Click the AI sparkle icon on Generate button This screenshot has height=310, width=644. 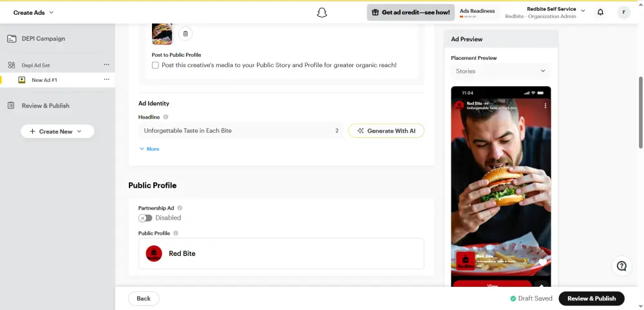coord(361,131)
